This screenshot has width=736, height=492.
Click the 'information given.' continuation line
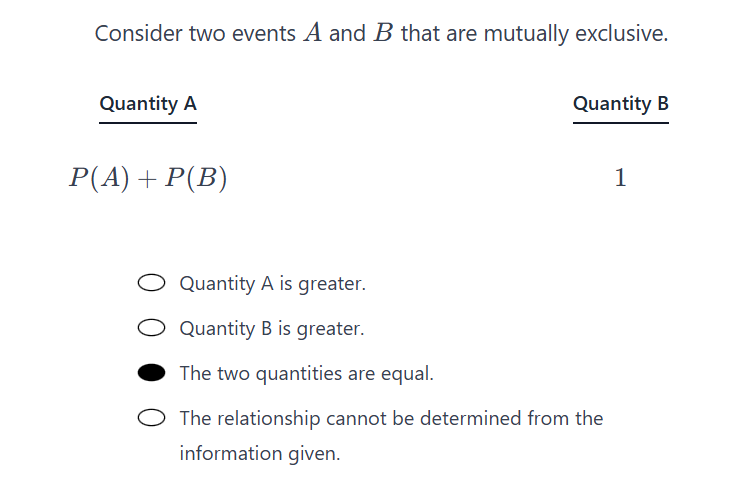[x=260, y=454]
